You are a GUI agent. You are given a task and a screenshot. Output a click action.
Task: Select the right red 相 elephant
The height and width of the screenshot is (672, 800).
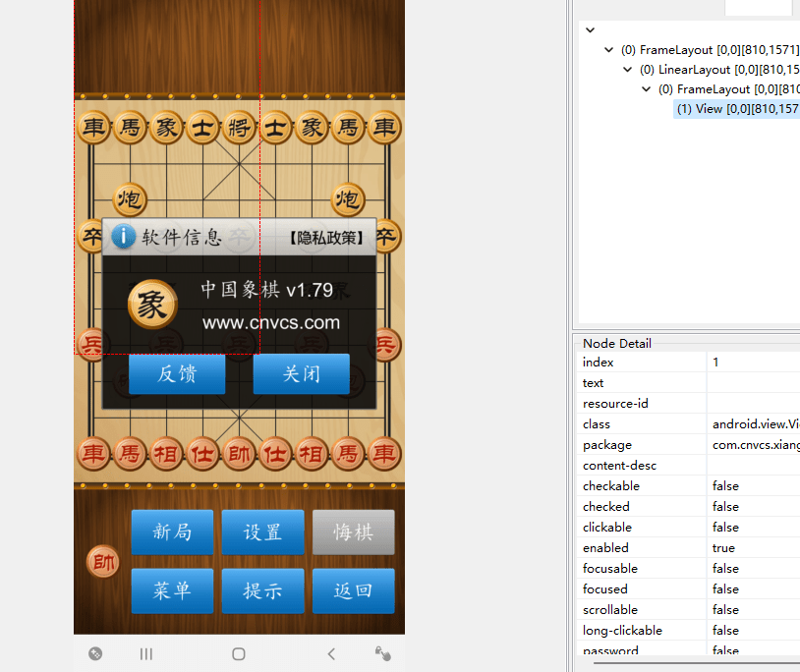click(312, 454)
